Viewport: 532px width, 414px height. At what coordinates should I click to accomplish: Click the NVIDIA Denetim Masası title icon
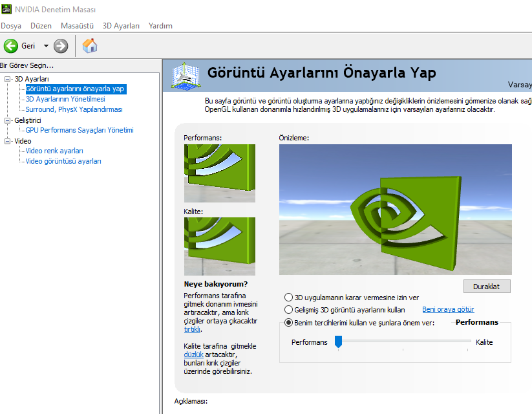[6, 9]
